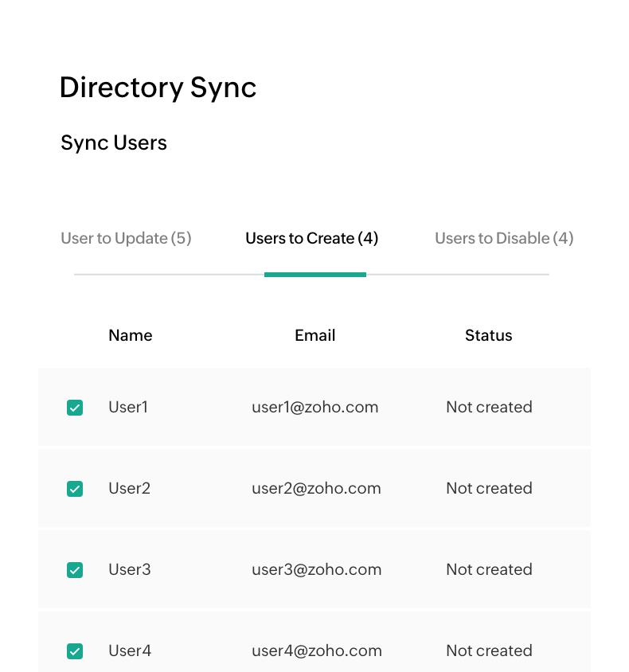Click the user3@zoho.com email cell
This screenshot has width=629, height=672.
[316, 569]
